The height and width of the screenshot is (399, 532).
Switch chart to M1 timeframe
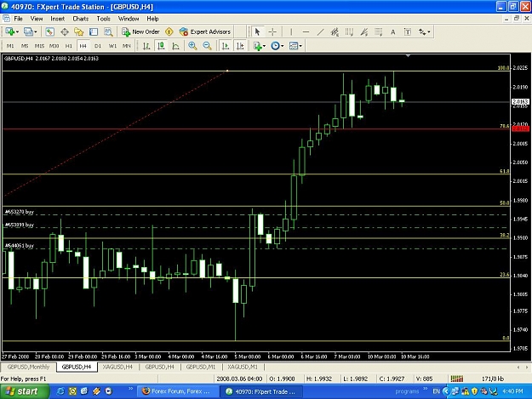point(10,46)
